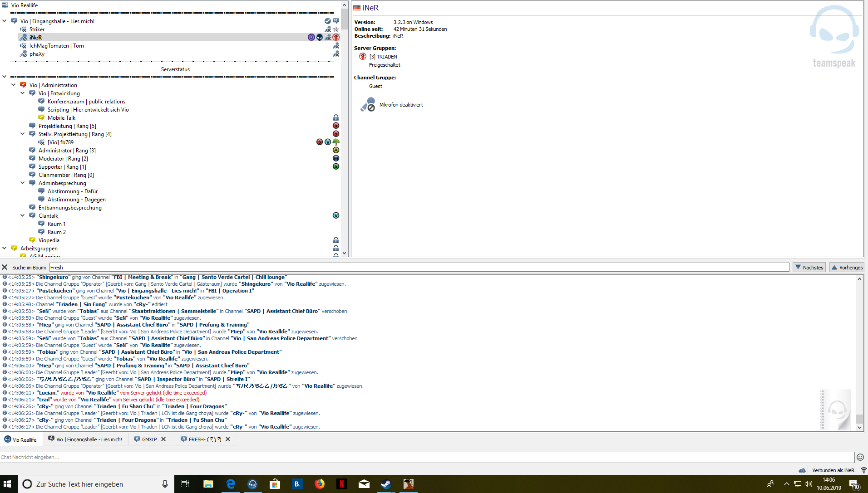
Task: Click the red TRIADEN badge on iNeR row
Action: 336,38
